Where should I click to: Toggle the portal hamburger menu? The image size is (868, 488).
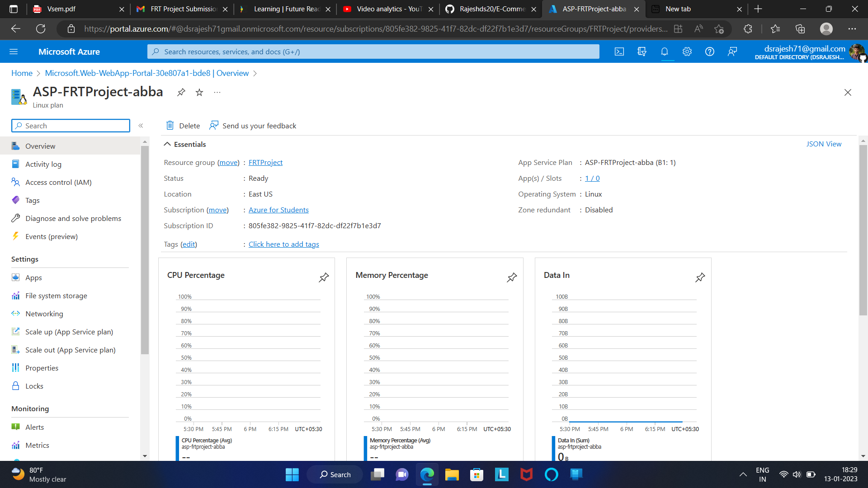coord(14,52)
